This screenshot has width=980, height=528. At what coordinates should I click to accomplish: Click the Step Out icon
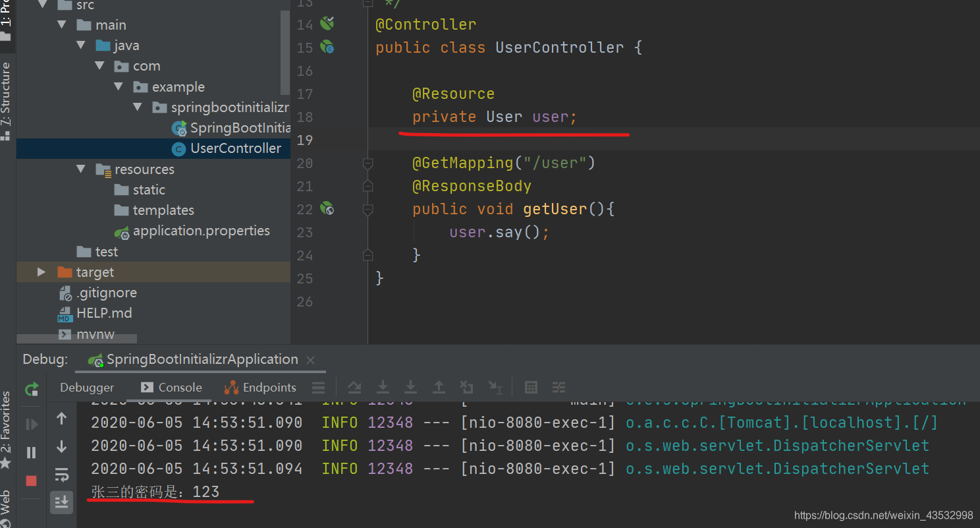pyautogui.click(x=439, y=388)
